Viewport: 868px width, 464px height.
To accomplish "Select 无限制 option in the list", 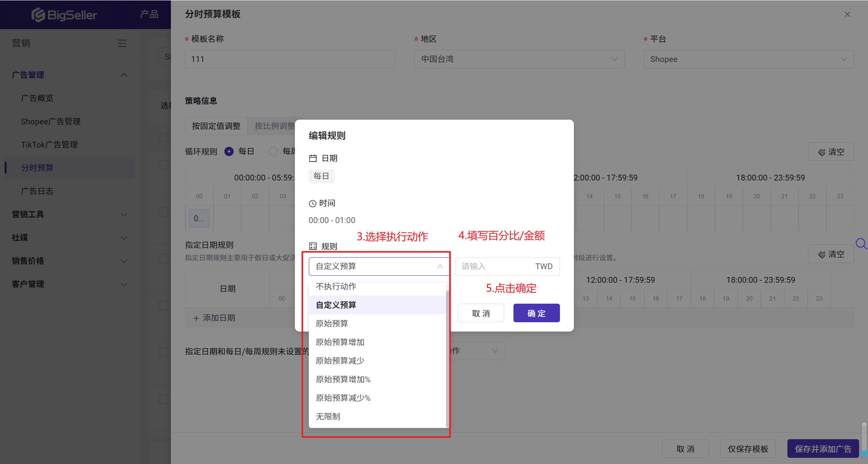I will [x=328, y=416].
